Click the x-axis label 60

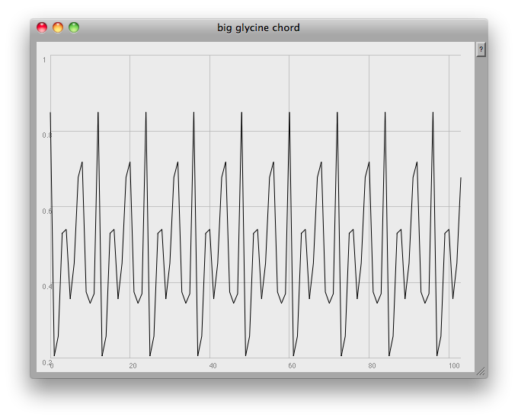coord(292,366)
